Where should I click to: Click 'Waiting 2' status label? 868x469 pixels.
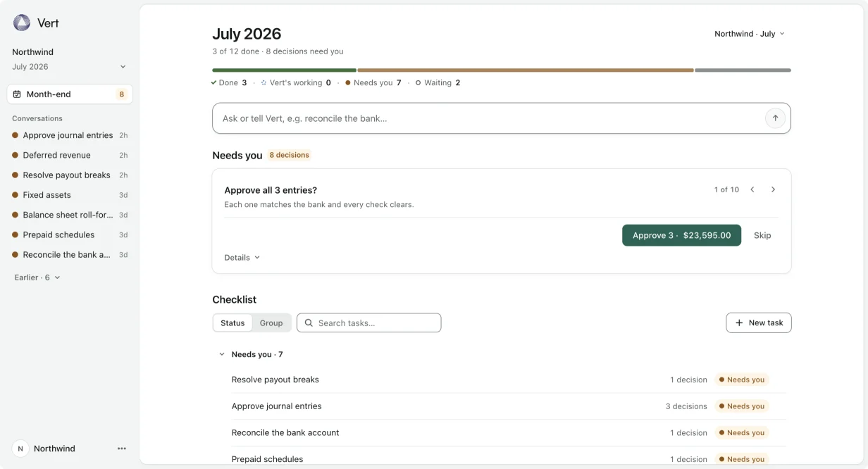438,82
